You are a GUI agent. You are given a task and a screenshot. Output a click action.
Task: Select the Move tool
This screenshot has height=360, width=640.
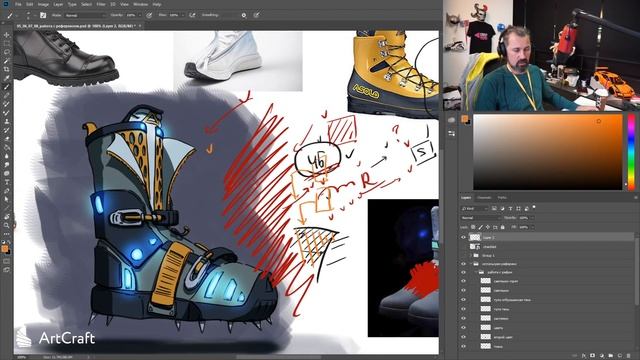7,35
